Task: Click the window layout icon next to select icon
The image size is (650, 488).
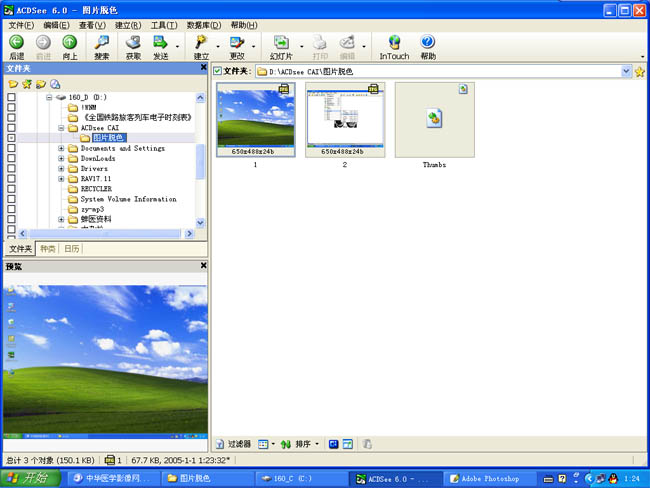Action: tap(348, 444)
